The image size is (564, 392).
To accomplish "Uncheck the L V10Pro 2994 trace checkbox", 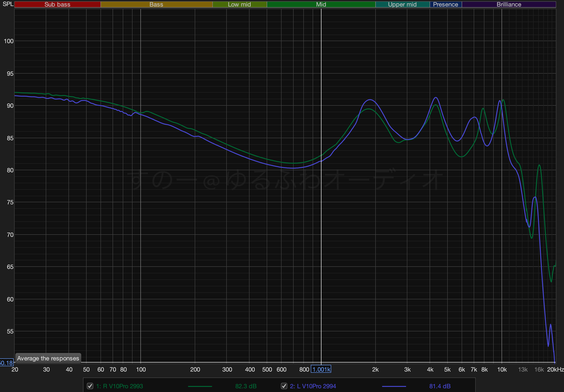I will point(284,386).
